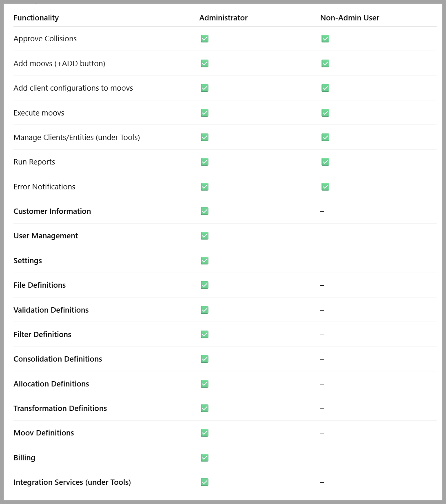Click Administrator checkmark for Moov Definitions
Screen dimensions: 446x504
click(204, 433)
